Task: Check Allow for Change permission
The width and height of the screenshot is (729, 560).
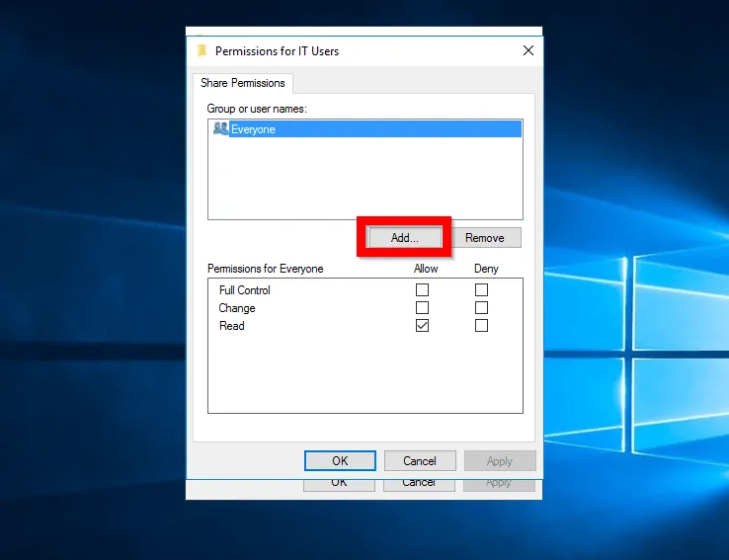Action: click(422, 308)
